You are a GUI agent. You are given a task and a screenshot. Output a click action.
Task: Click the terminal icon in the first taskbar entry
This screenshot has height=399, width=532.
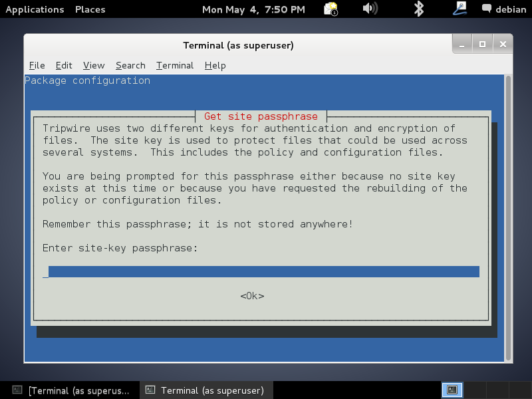click(x=17, y=390)
